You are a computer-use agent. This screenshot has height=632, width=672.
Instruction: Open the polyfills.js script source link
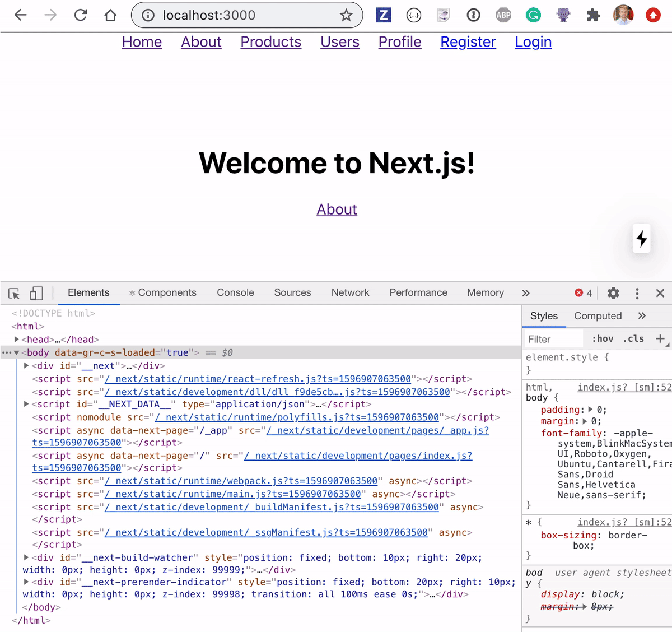(x=297, y=417)
